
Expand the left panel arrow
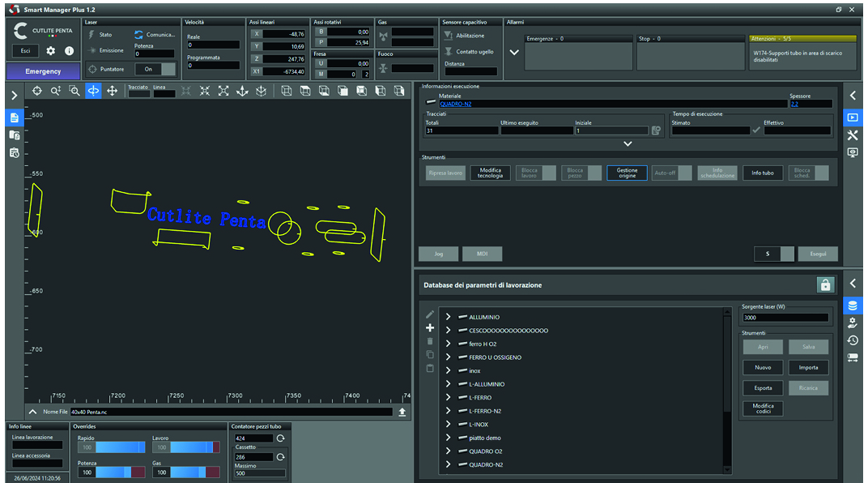(15, 96)
